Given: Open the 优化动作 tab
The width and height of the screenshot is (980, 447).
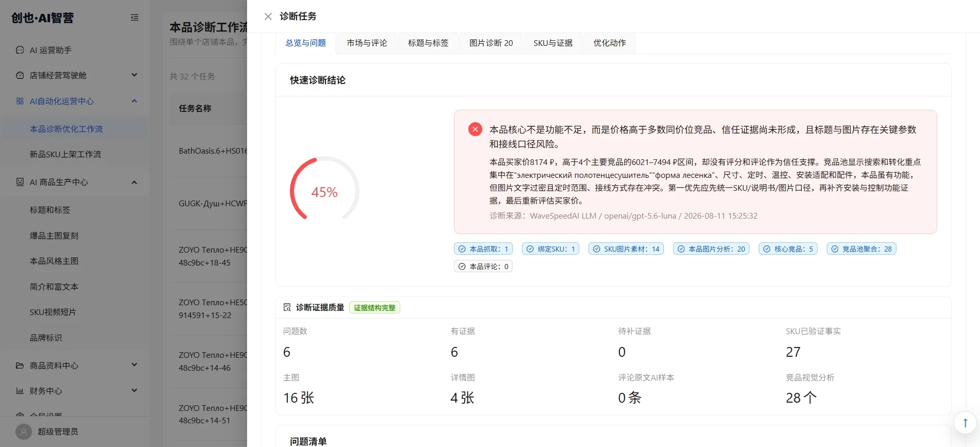Looking at the screenshot, I should click(x=610, y=43).
